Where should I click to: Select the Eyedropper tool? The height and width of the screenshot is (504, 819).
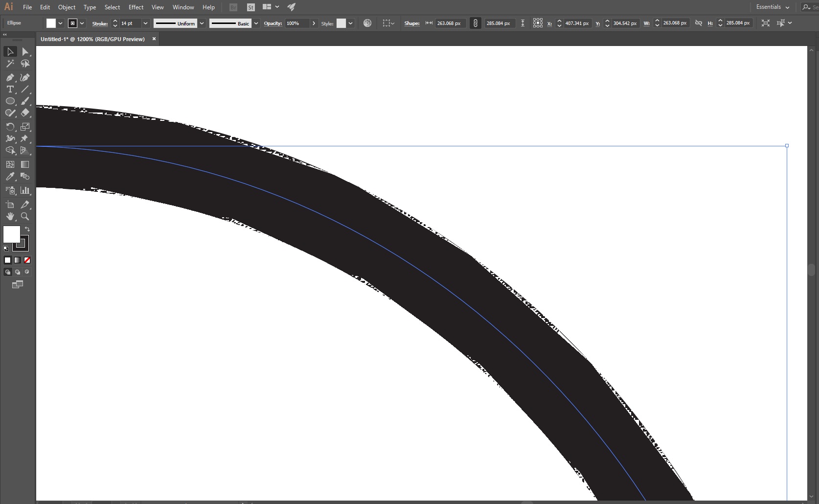[10, 176]
